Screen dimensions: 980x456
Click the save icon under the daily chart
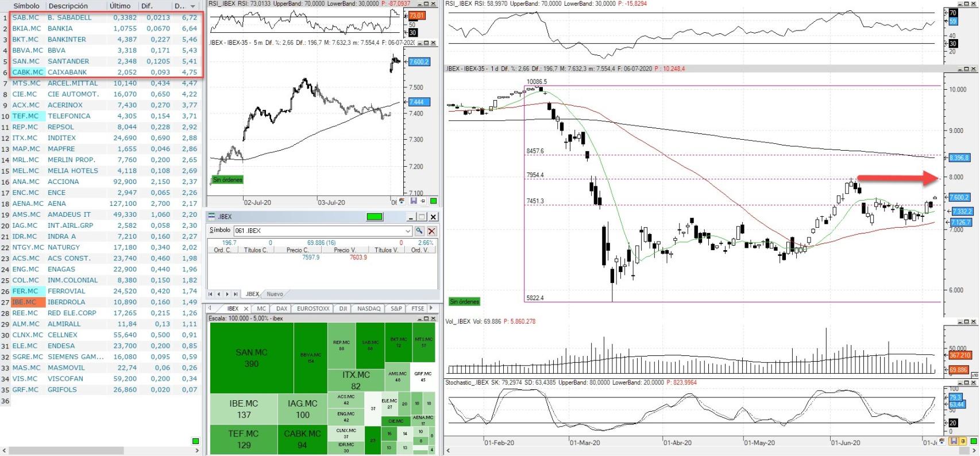tap(954, 441)
